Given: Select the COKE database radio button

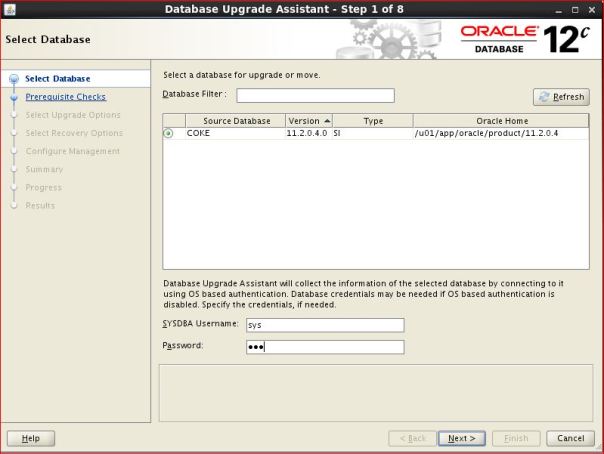Looking at the screenshot, I should pos(168,133).
